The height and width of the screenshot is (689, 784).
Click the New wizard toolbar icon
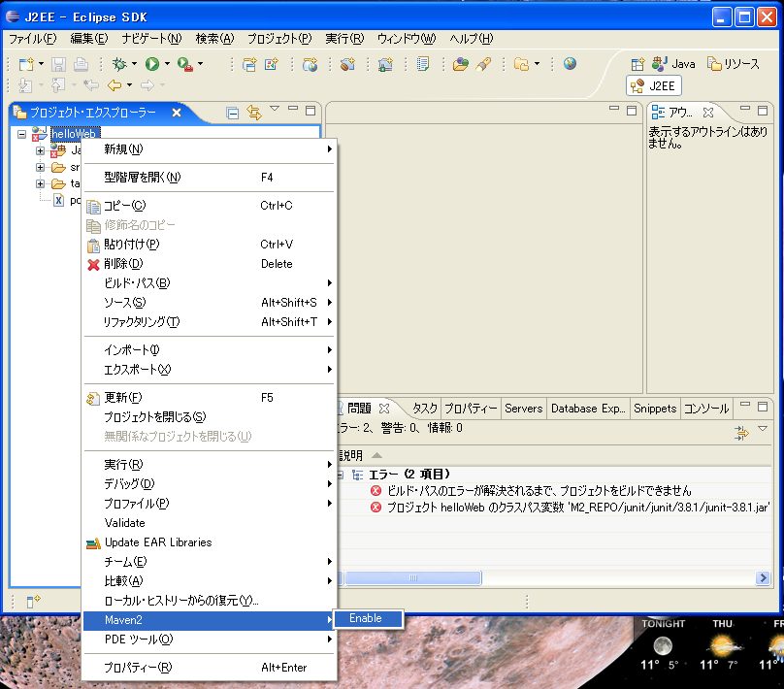(26, 64)
